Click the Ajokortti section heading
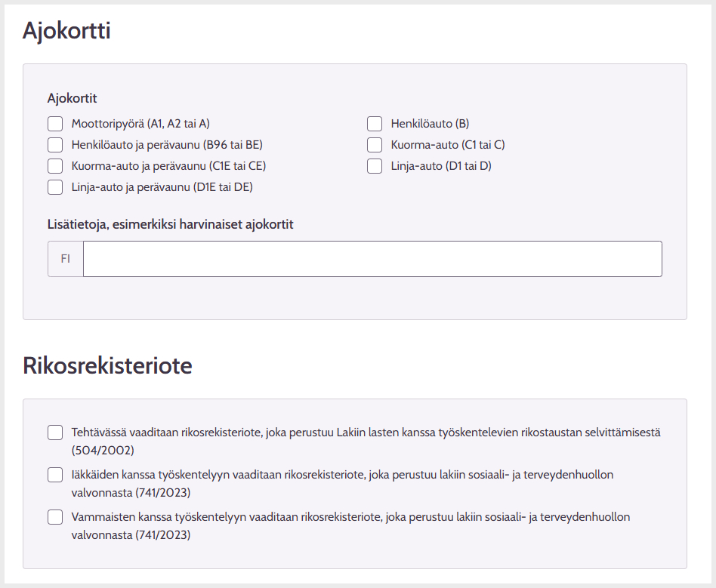This screenshot has height=588, width=716. [66, 31]
